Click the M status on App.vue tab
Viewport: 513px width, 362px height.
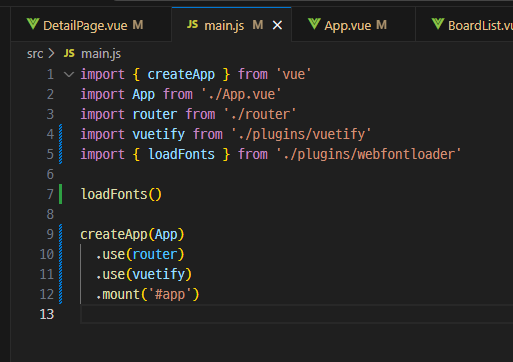point(381,25)
